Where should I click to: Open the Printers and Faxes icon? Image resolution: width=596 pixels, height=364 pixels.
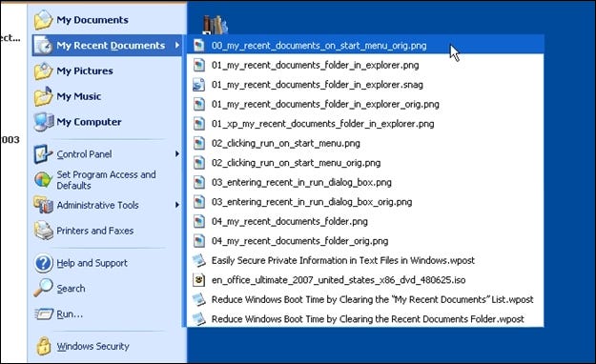(x=43, y=231)
